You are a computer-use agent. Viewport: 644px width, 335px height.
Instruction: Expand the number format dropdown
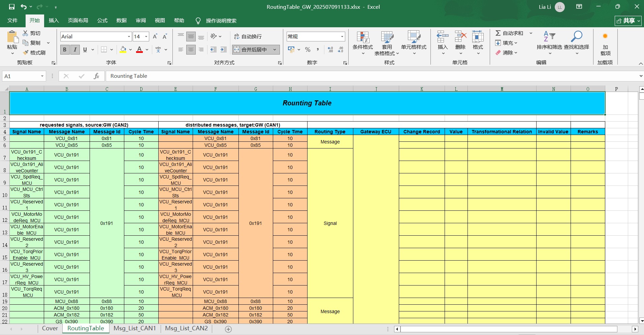[342, 36]
